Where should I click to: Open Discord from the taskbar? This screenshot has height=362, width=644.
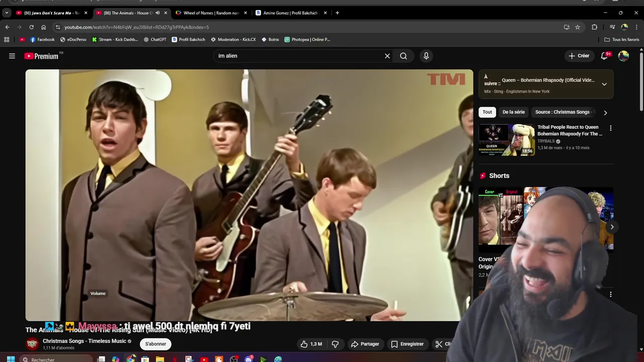249,359
